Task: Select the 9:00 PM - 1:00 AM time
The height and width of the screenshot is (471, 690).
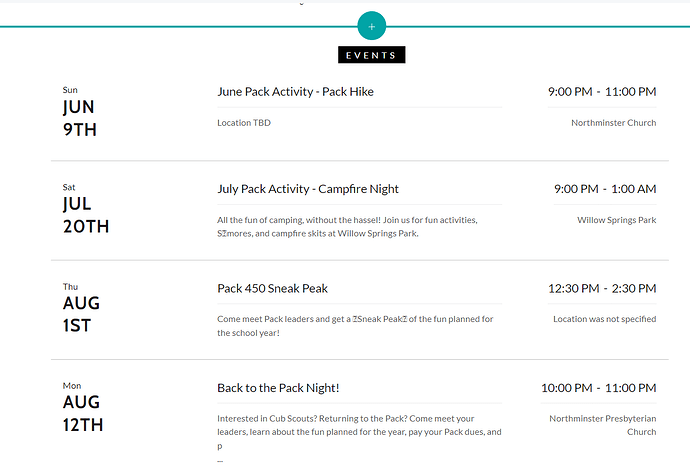Action: (605, 189)
